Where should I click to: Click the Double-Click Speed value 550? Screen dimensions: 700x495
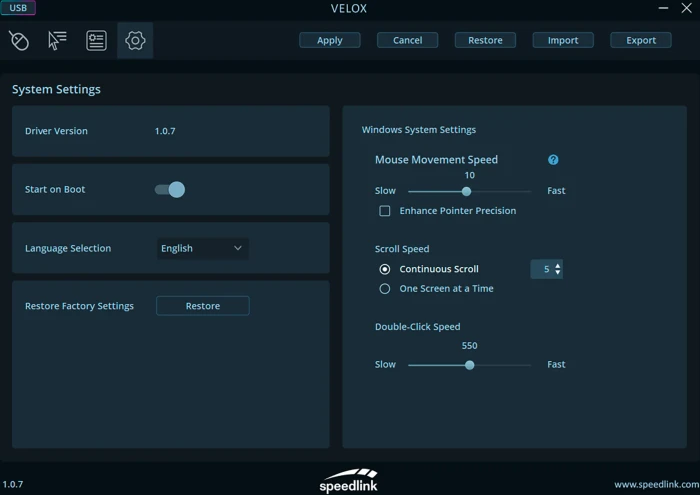(469, 346)
